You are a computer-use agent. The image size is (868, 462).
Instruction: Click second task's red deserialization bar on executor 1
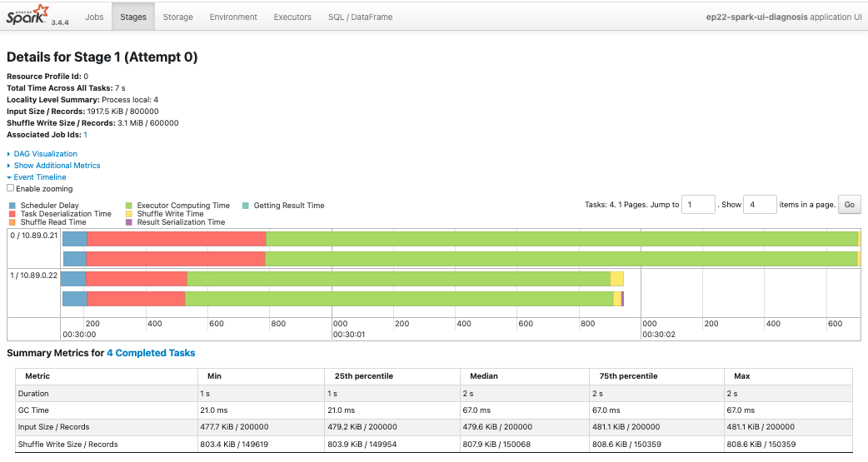[136, 299]
